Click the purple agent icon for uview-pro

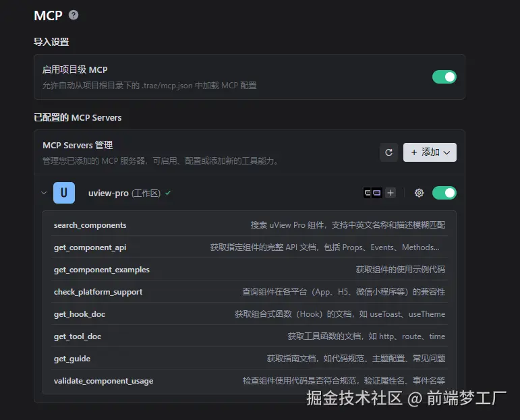377,193
